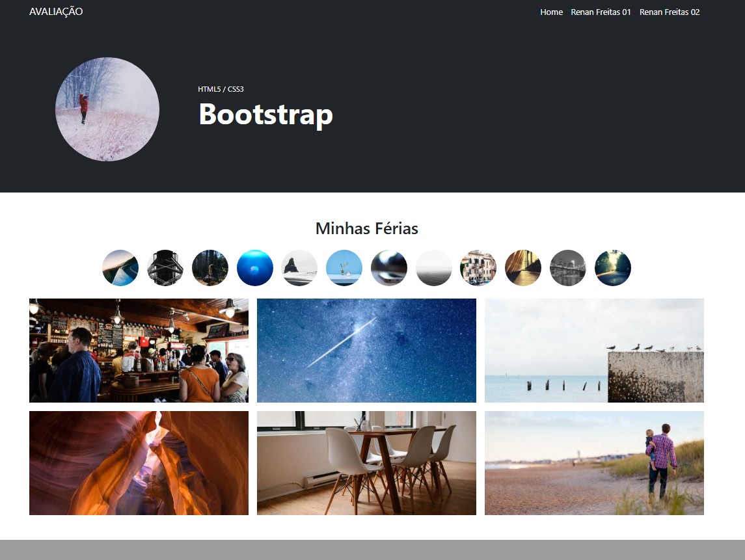Click the Home link in the navbar
This screenshot has height=560, width=745.
[551, 12]
